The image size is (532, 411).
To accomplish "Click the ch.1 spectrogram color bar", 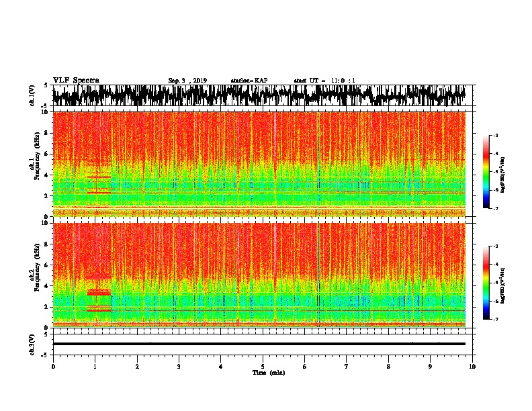I will (486, 172).
